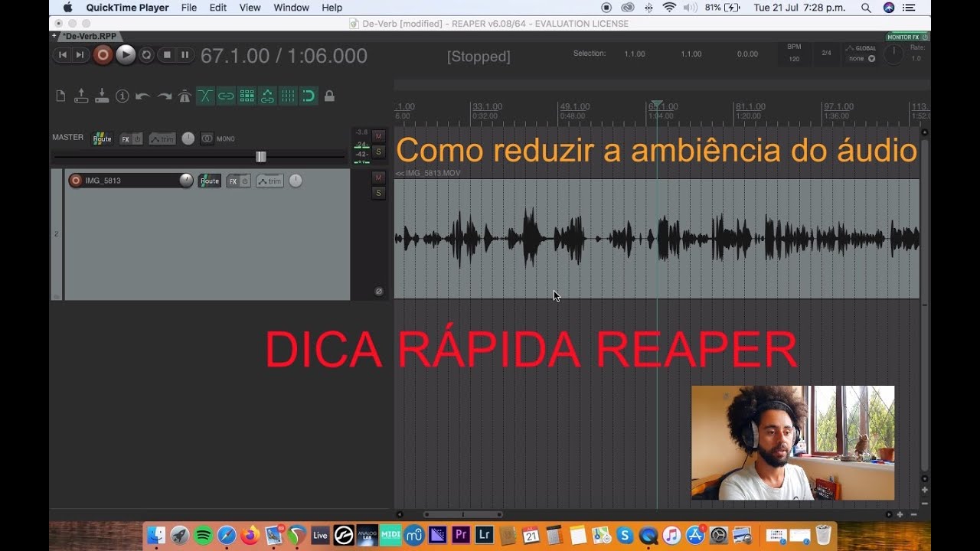Add a new project tab with plus

(54, 36)
